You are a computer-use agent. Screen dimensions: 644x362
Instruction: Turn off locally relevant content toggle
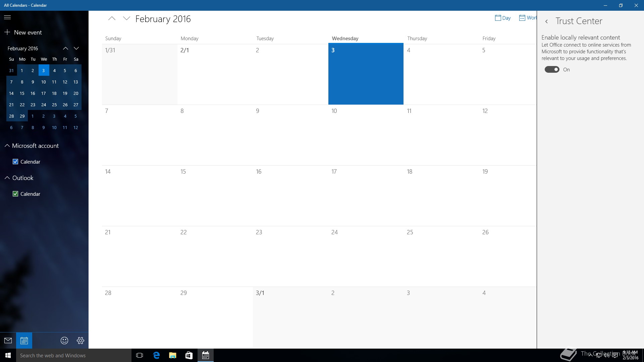tap(552, 69)
